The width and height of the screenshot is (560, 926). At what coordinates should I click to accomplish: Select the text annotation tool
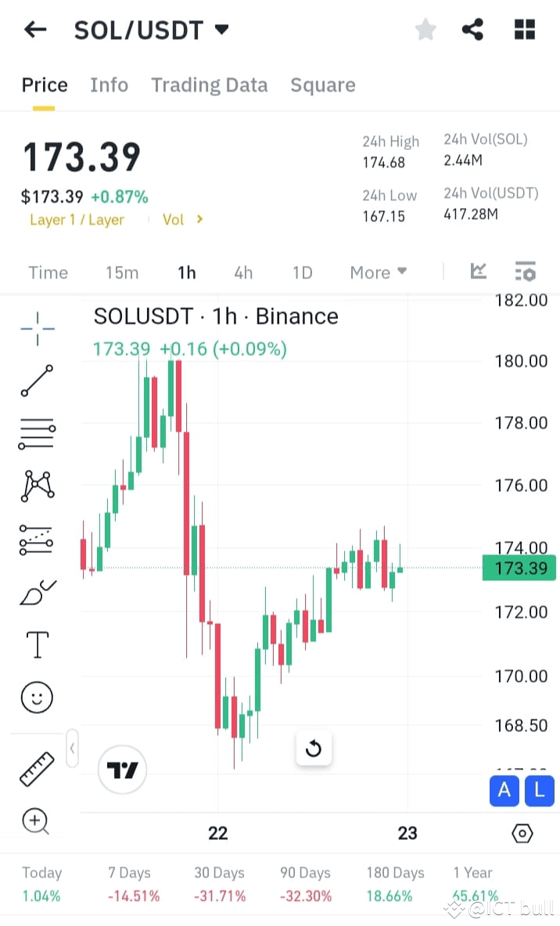tap(37, 644)
